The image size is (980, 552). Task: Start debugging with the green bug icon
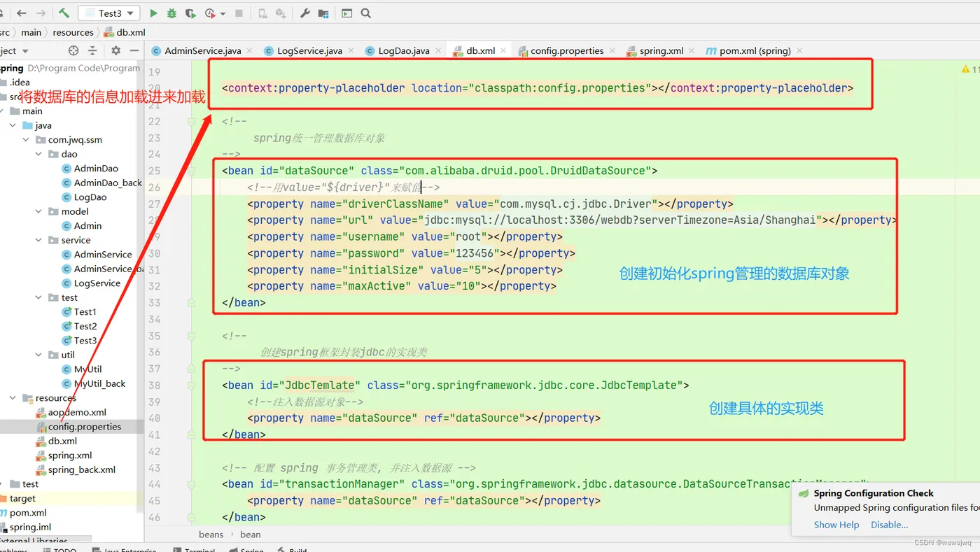pyautogui.click(x=172, y=13)
